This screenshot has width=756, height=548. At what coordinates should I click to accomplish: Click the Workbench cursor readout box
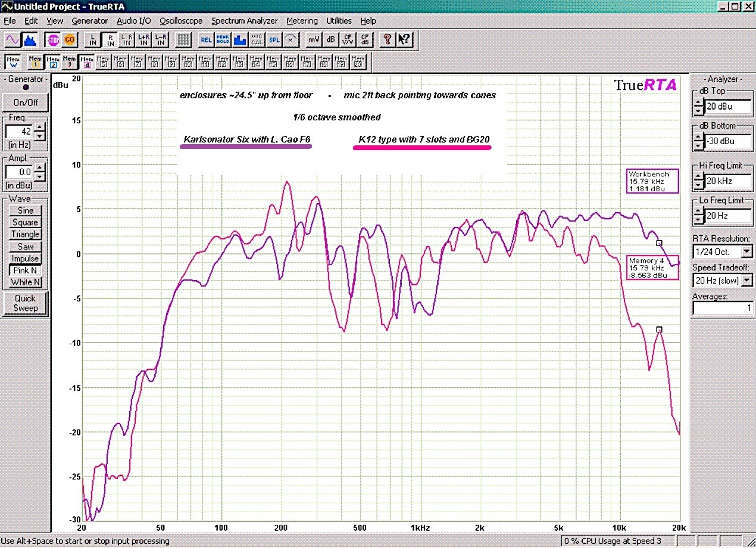pos(652,181)
